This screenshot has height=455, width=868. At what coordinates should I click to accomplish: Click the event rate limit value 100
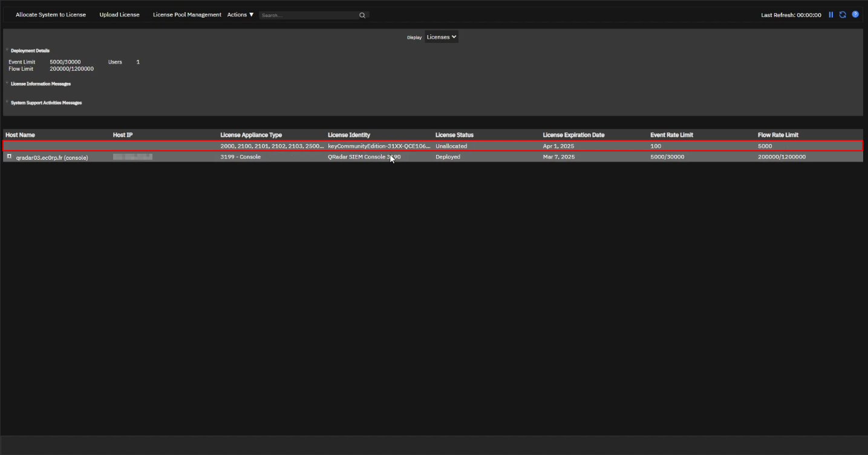656,146
